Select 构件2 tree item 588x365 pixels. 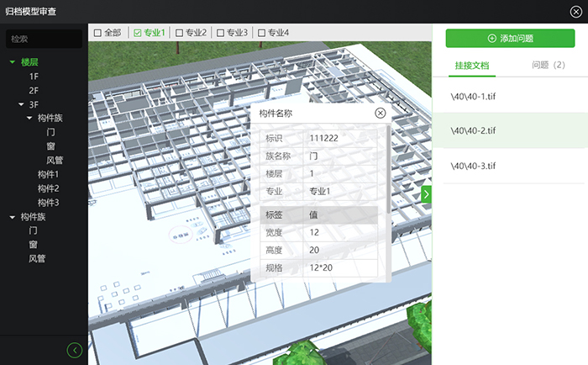click(48, 188)
